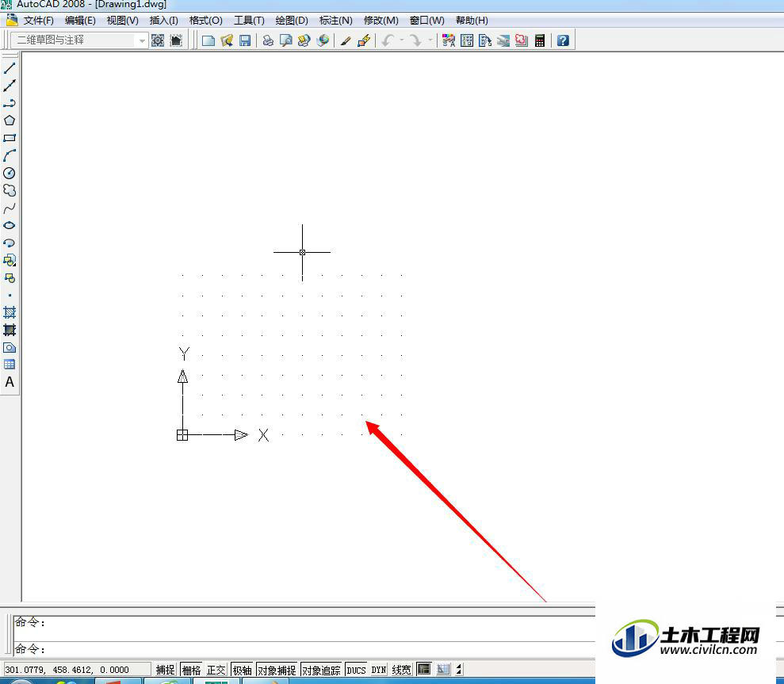Screen dimensions: 784x684
Task: Click the Match properties brush icon
Action: 345,40
